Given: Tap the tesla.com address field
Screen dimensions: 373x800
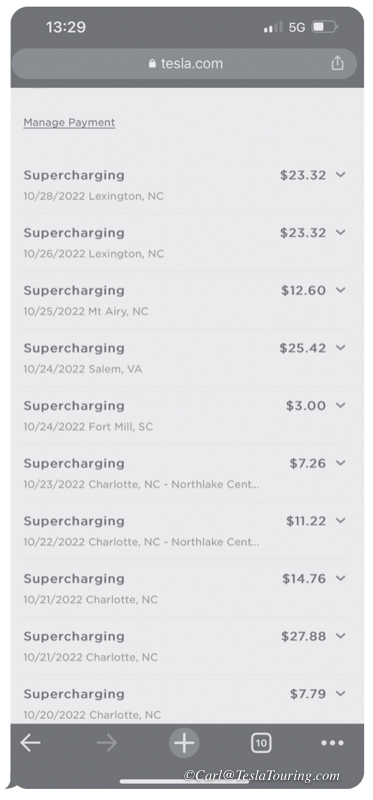Looking at the screenshot, I should pyautogui.click(x=184, y=64).
